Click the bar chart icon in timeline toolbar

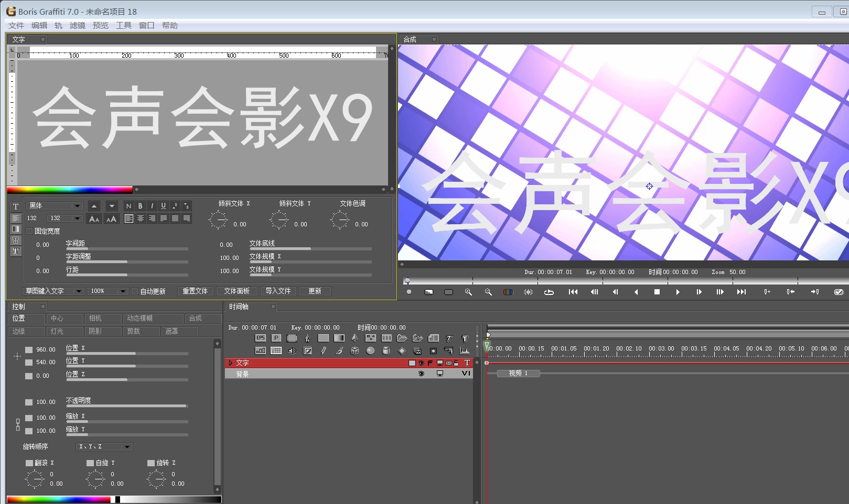point(261,350)
